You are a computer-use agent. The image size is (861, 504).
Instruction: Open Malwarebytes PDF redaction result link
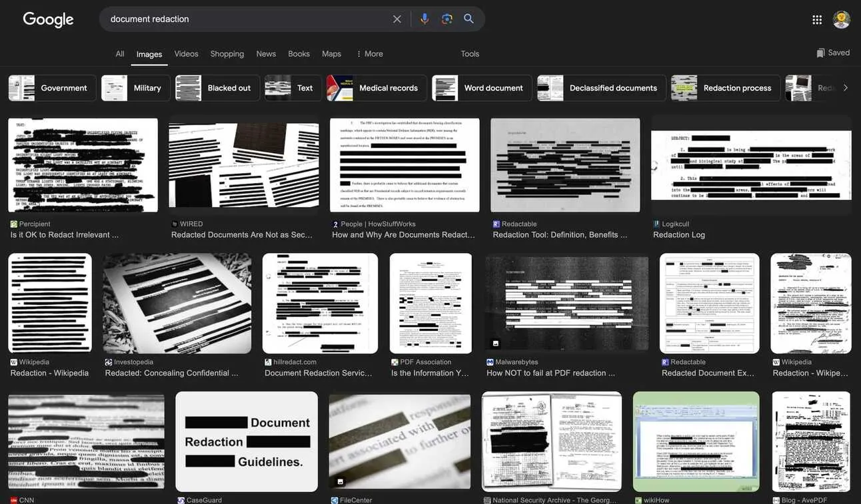(x=550, y=374)
